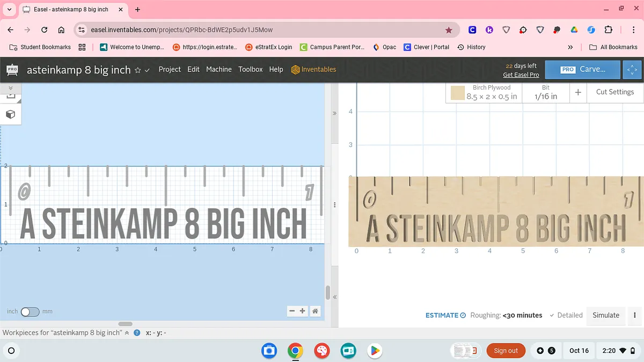Click the Birch Plywood material swatch
The image size is (644, 362).
point(457,93)
